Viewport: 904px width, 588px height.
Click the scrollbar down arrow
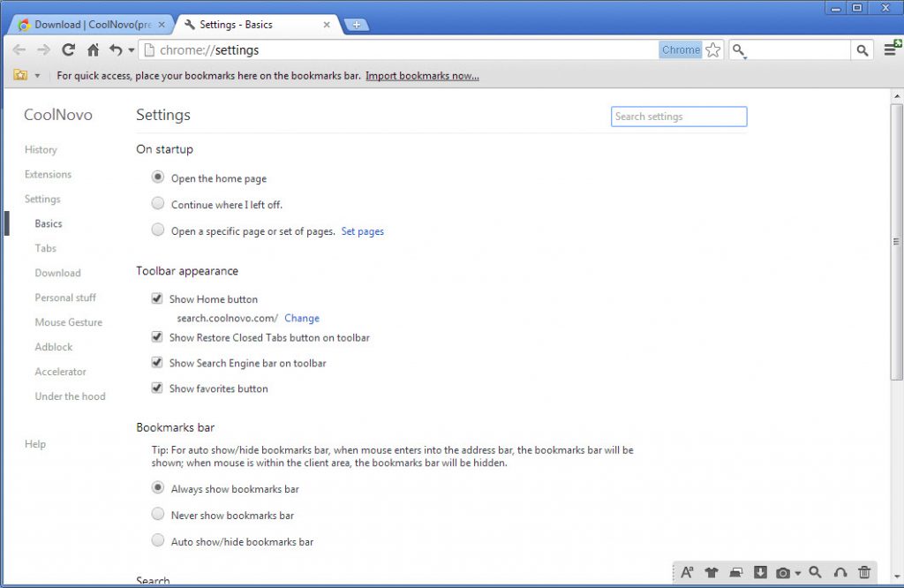click(x=897, y=576)
